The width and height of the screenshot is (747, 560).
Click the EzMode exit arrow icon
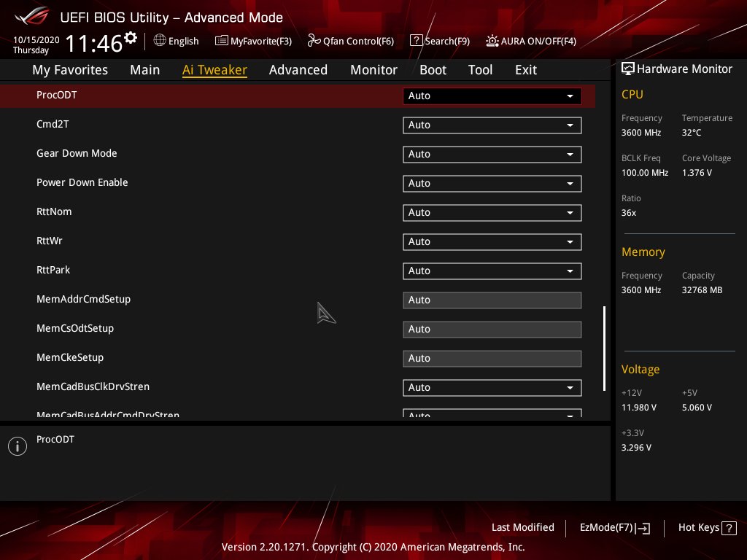(x=643, y=528)
